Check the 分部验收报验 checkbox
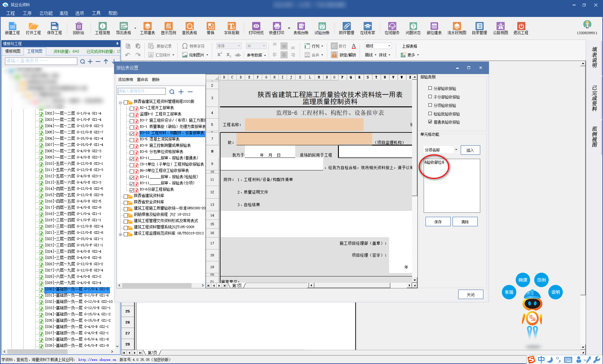This screenshot has width=603, height=364. point(430,88)
